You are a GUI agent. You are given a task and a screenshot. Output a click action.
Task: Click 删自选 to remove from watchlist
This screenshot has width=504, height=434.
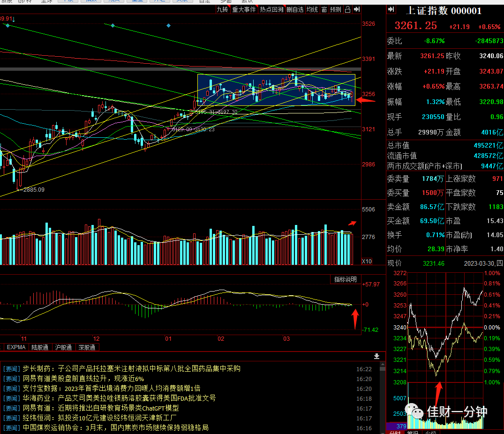(295, 10)
